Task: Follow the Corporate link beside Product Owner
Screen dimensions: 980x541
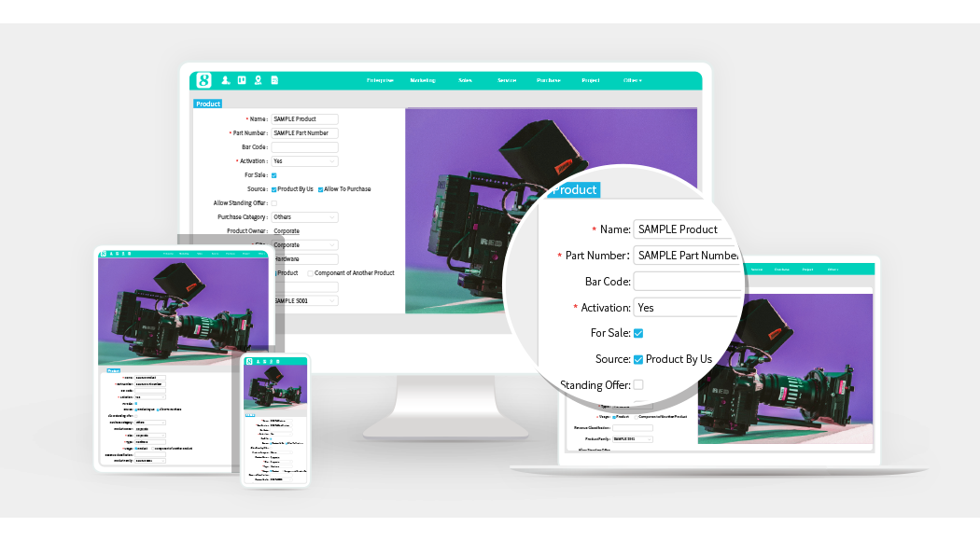Action: point(287,230)
